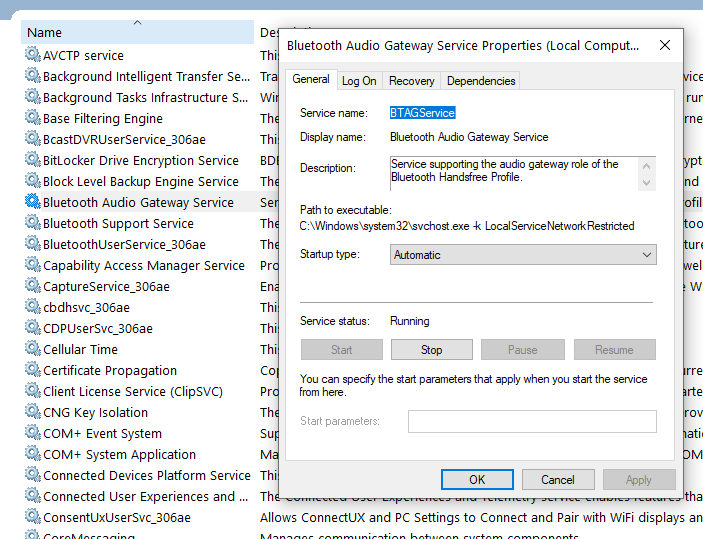Open the Recovery tab
Viewport: 703px width, 539px height.
click(x=412, y=81)
